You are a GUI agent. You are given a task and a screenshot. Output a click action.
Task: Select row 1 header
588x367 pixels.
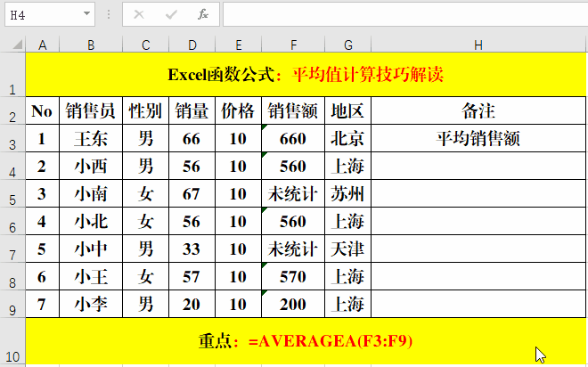tap(12, 75)
